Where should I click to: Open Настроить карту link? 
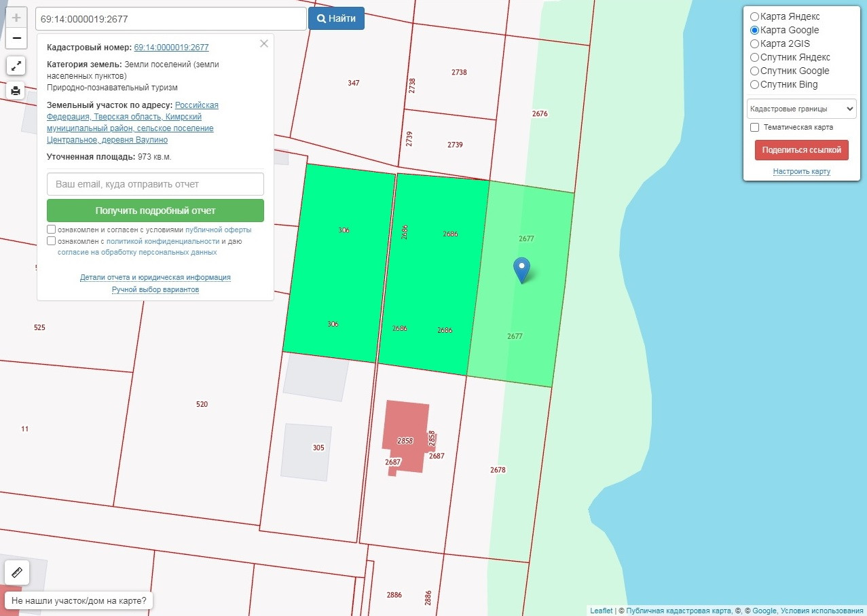(802, 171)
